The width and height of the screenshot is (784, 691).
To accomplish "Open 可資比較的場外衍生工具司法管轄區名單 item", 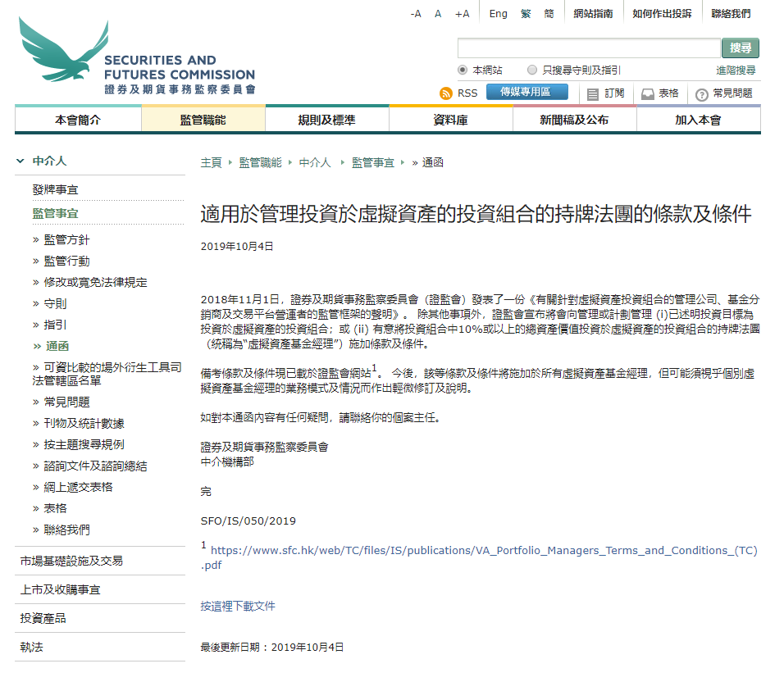I will 107,374.
